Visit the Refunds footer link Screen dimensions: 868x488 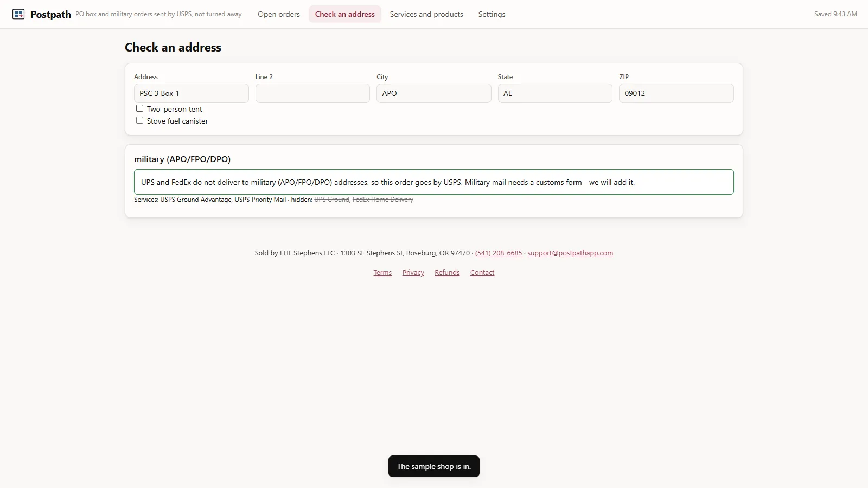click(447, 273)
